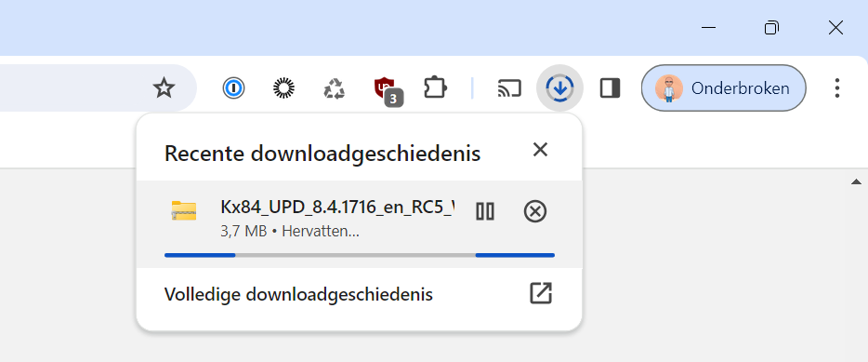This screenshot has height=362, width=868.
Task: Open the 1Password extension
Action: point(233,88)
